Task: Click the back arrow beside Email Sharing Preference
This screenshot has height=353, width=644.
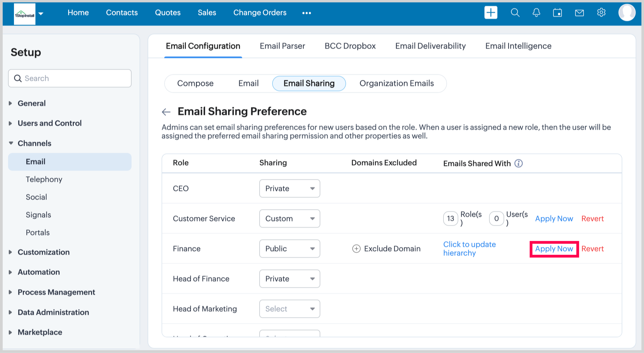Action: coord(166,112)
